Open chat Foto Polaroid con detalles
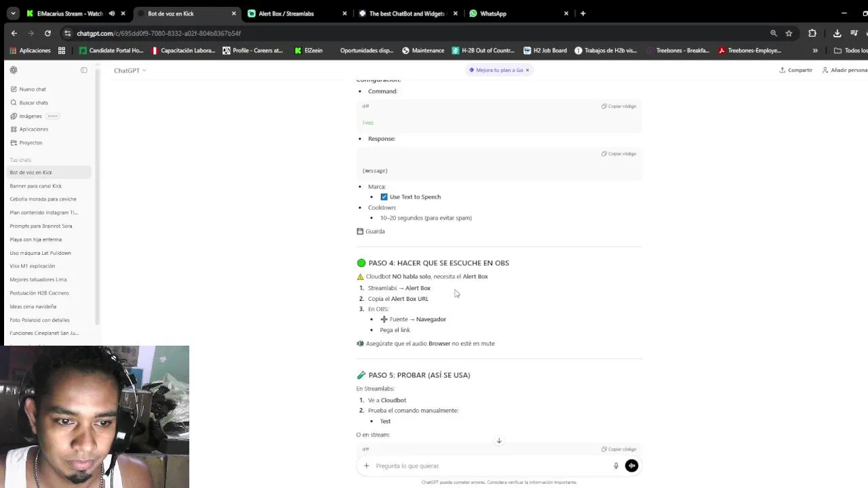 click(49, 320)
